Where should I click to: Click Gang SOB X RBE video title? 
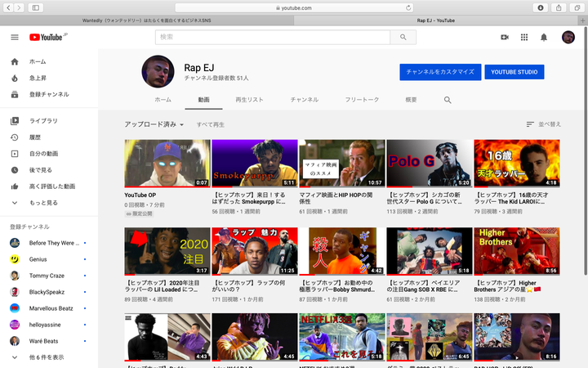[x=423, y=286]
